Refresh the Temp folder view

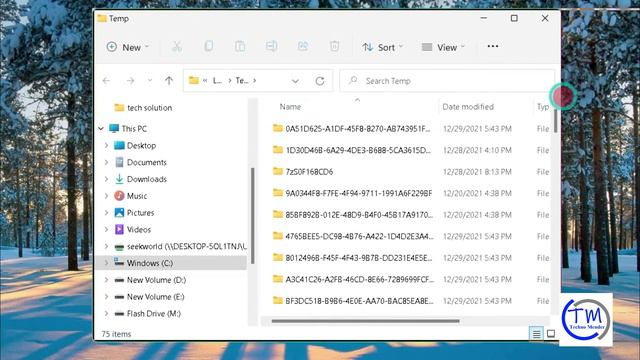[x=320, y=81]
